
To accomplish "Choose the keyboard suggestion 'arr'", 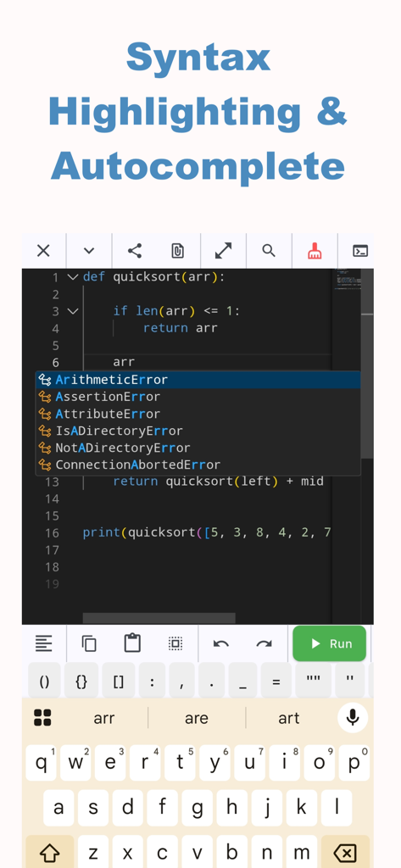I will [104, 718].
